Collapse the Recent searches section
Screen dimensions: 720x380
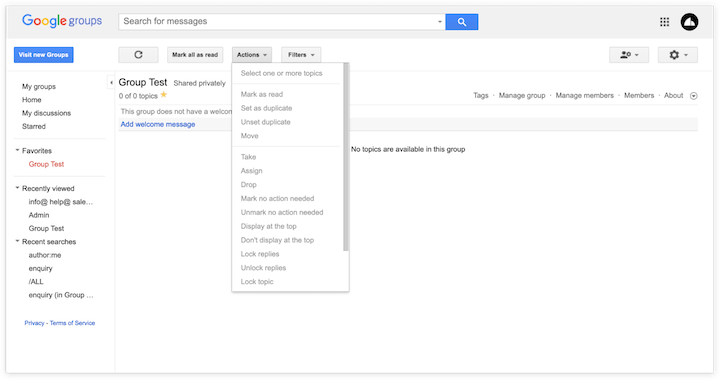17,241
